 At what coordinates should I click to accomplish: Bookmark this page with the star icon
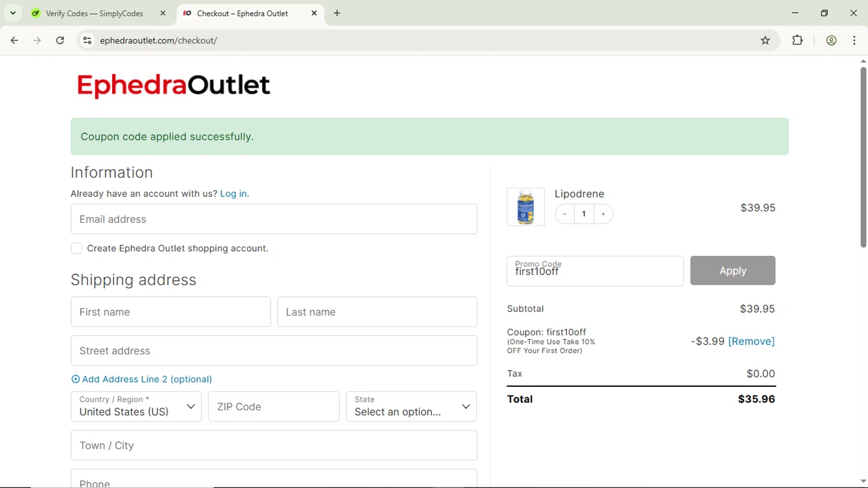[766, 41]
